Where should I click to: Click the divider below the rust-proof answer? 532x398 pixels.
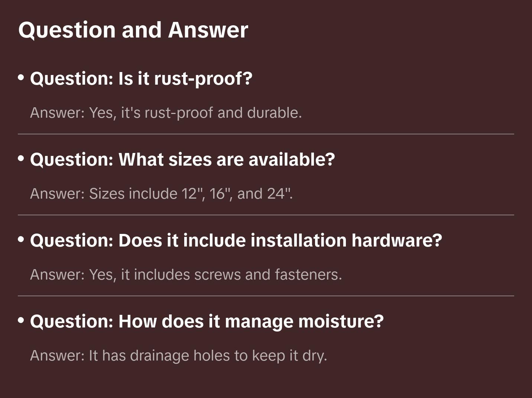tap(266, 134)
